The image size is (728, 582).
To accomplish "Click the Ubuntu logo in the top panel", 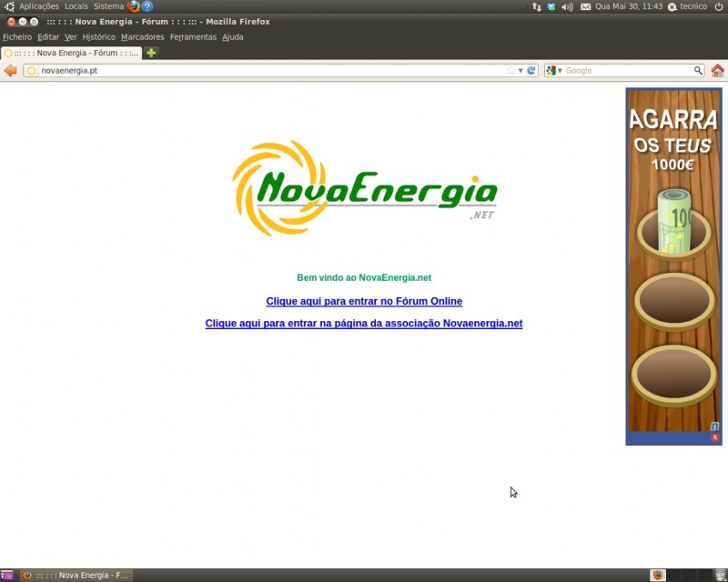I will pos(9,6).
